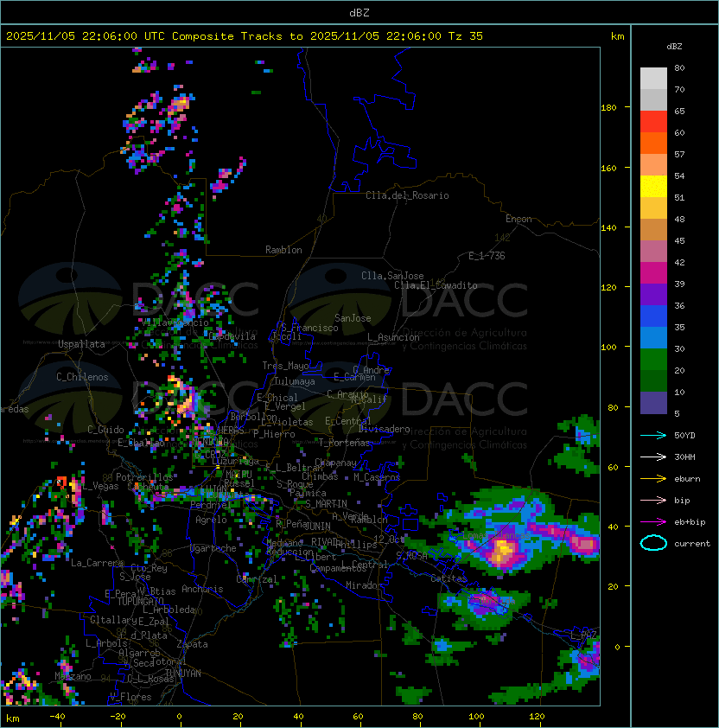Click the 'Potrerillos' place label
The image size is (719, 728).
(144, 477)
